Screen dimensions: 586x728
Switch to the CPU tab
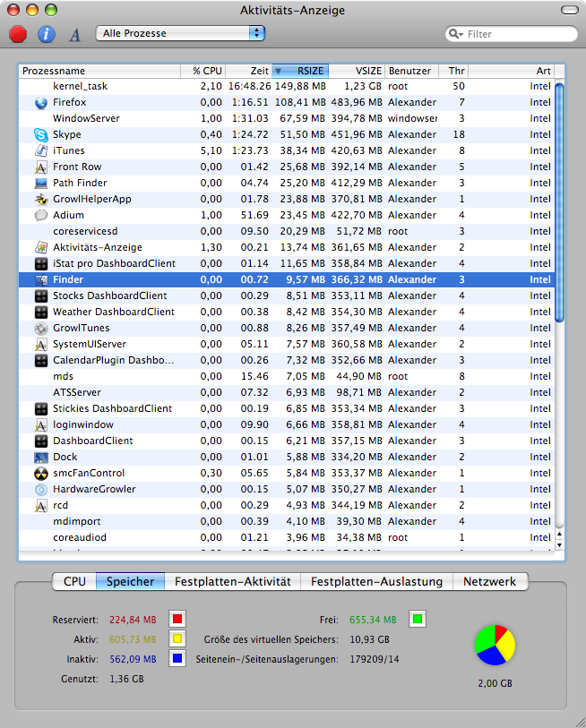click(x=74, y=582)
